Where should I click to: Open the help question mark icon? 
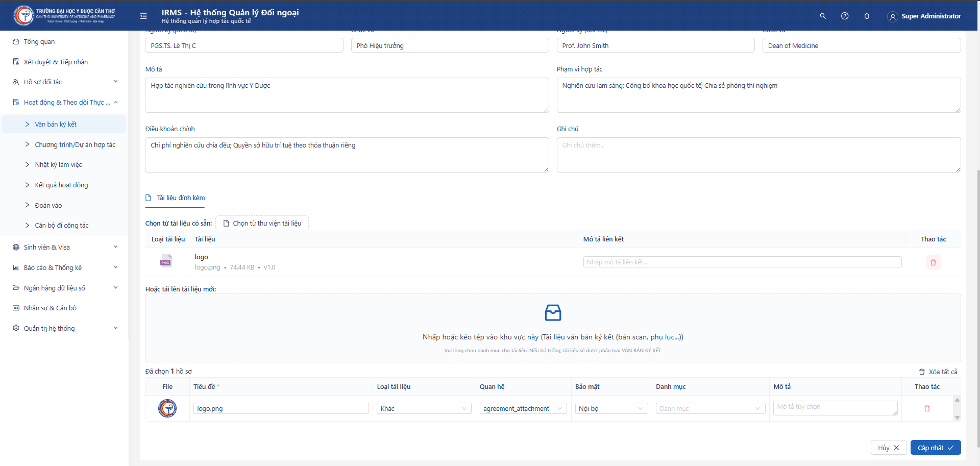click(x=845, y=16)
